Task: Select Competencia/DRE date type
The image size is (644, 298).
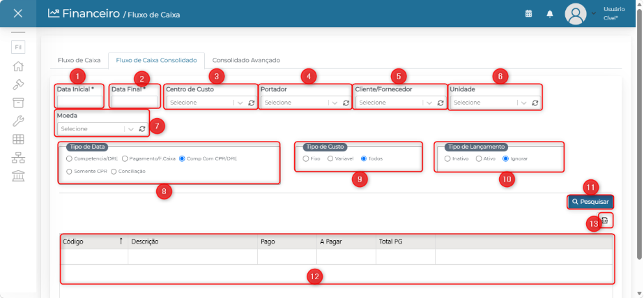Action: pos(69,158)
